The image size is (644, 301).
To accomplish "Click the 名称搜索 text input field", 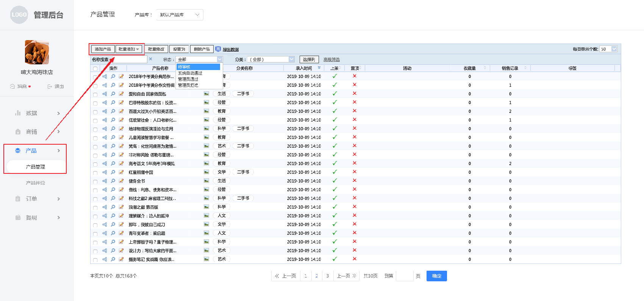I will pos(130,59).
